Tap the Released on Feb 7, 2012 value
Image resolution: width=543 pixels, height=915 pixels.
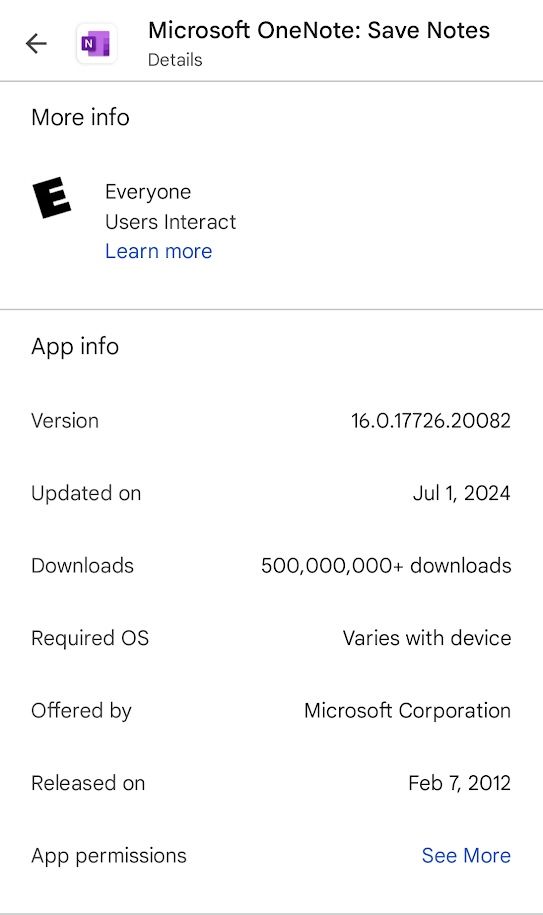[x=460, y=783]
